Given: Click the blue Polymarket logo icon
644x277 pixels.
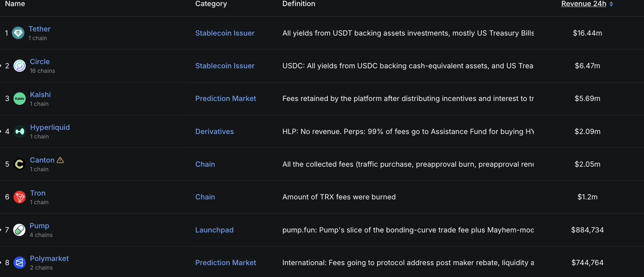Looking at the screenshot, I should 19,263.
